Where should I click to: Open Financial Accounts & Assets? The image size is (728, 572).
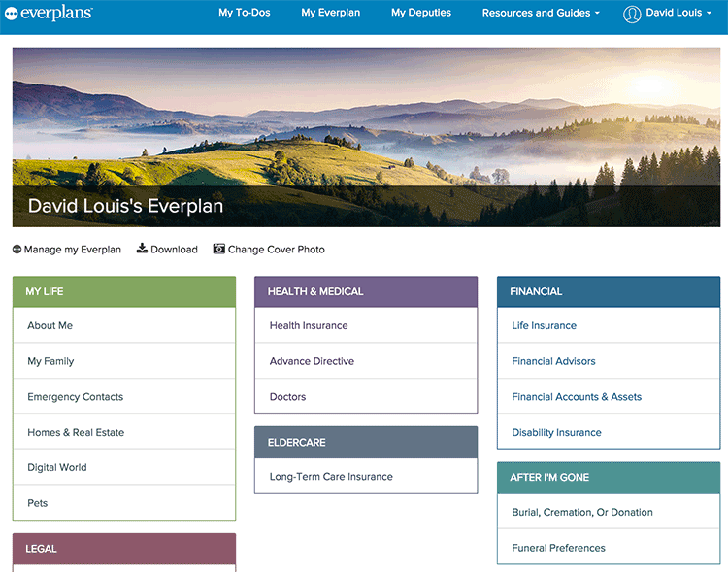(x=609, y=397)
